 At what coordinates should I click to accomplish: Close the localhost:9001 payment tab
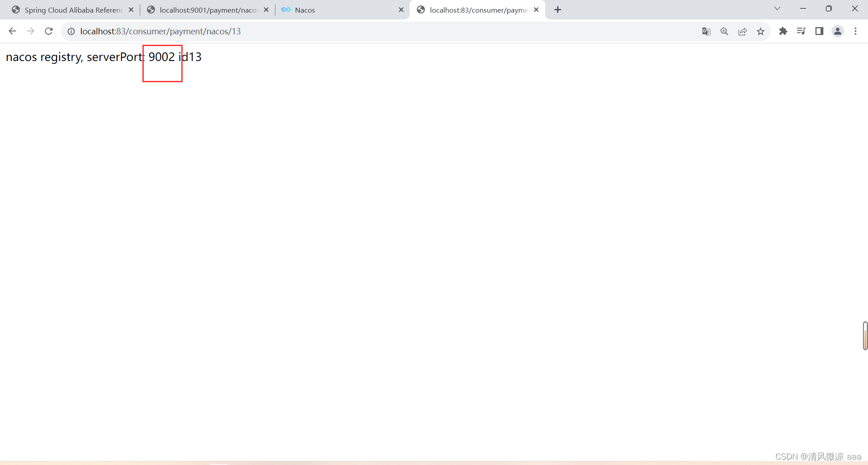click(266, 9)
